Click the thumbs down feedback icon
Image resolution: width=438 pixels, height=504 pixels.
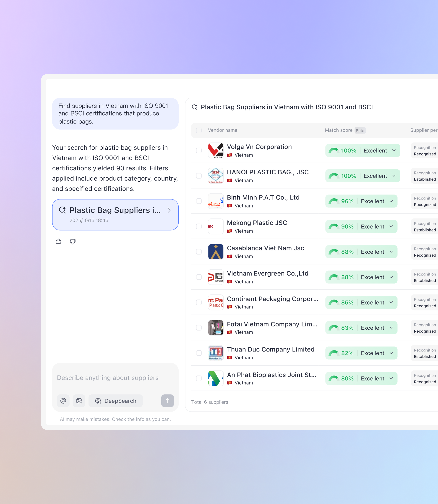[x=73, y=241]
